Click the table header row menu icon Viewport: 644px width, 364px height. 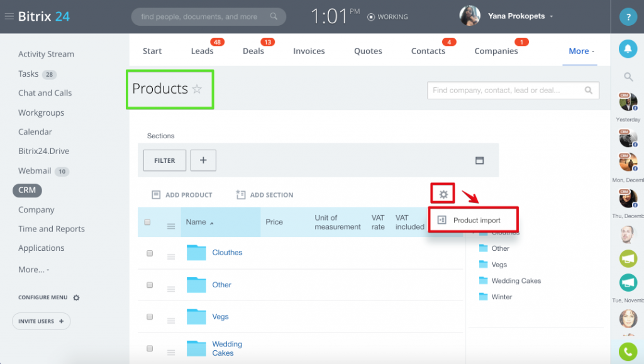tap(171, 226)
